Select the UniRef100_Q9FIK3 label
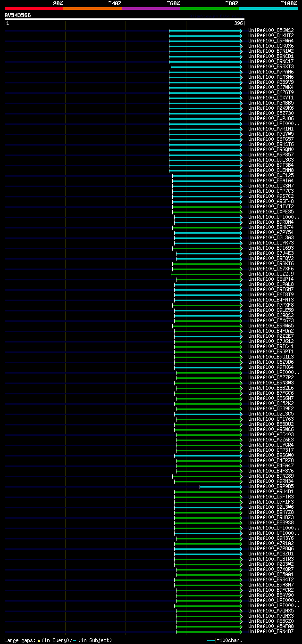The image size is (302, 644). point(271,497)
